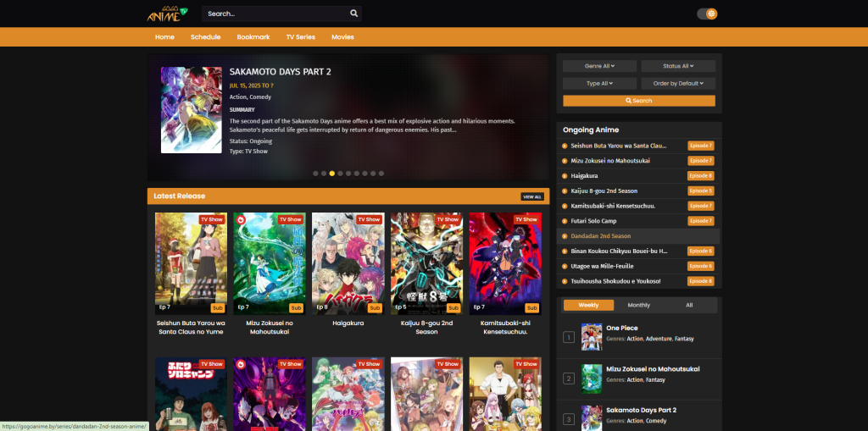
Task: Click Episode 7 badge for Seishun Buta Yarou
Action: click(701, 146)
